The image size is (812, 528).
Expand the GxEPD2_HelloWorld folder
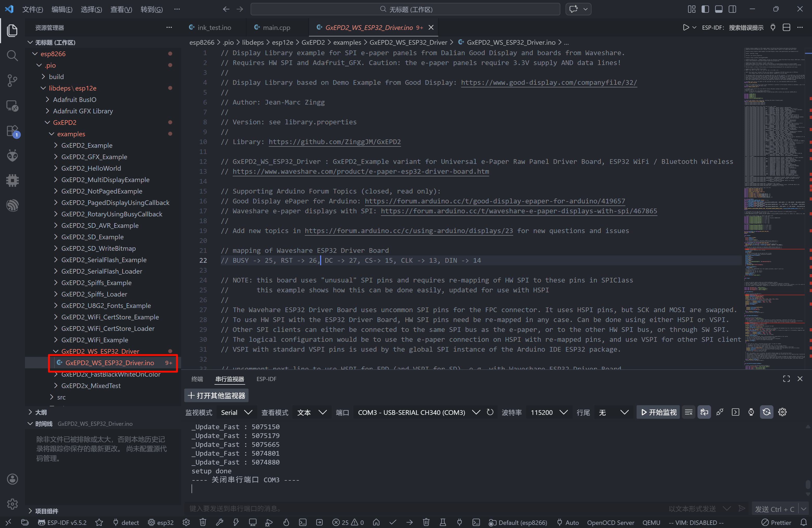(91, 168)
